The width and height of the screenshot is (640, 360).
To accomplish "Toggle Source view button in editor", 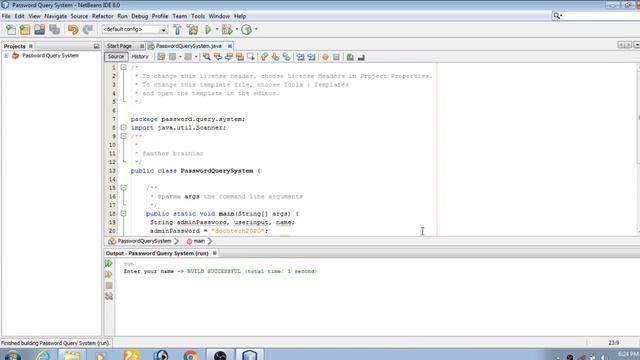I will [116, 57].
